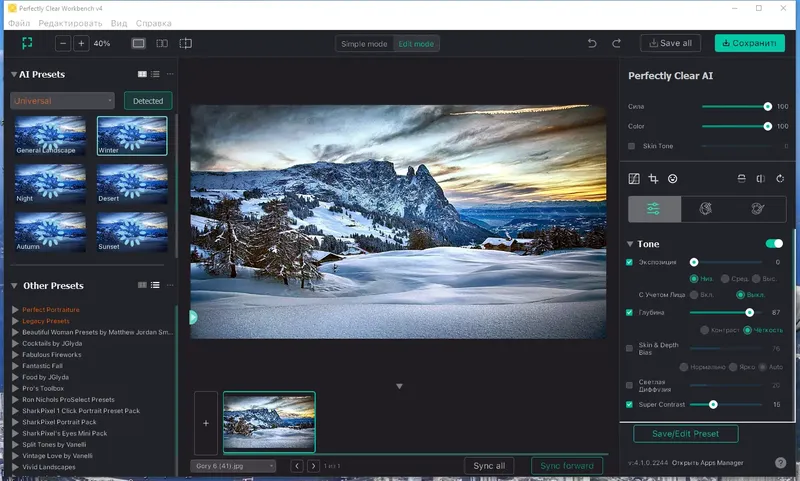
Task: Switch to Simple mode tab
Action: (x=364, y=44)
